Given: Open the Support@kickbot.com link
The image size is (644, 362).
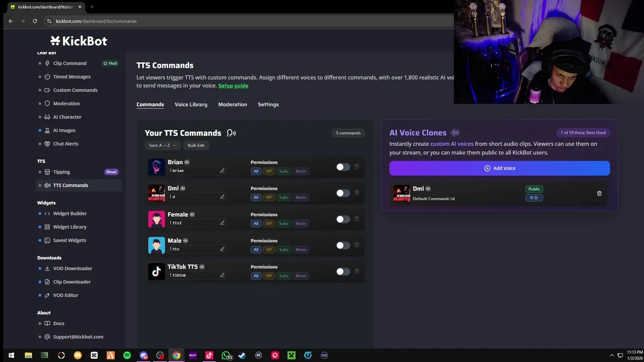Looking at the screenshot, I should [x=78, y=337].
